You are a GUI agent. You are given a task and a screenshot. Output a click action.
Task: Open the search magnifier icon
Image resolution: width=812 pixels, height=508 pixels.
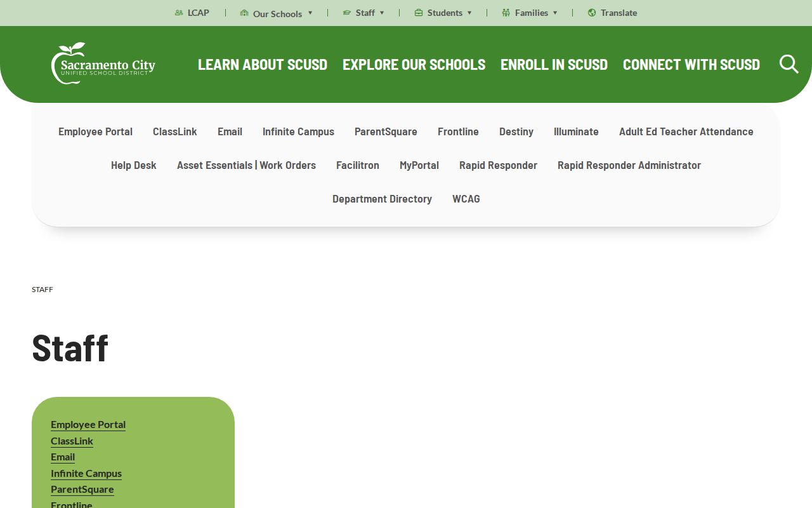pyautogui.click(x=789, y=64)
